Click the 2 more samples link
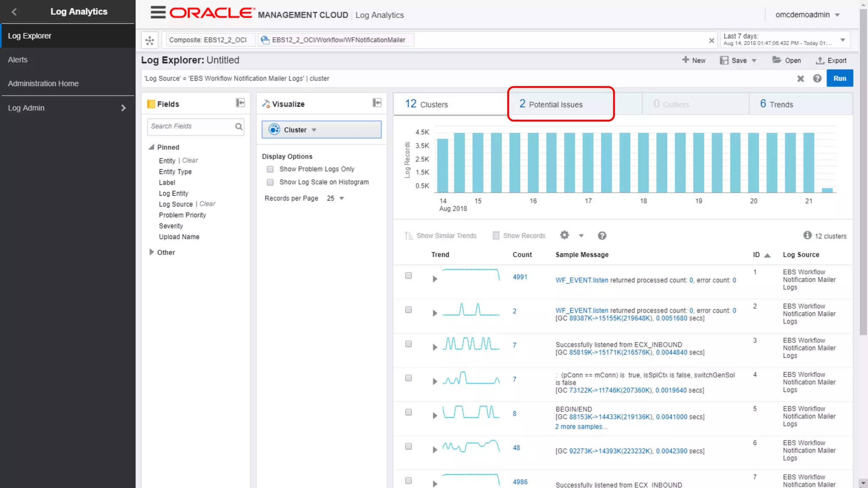 tap(581, 427)
